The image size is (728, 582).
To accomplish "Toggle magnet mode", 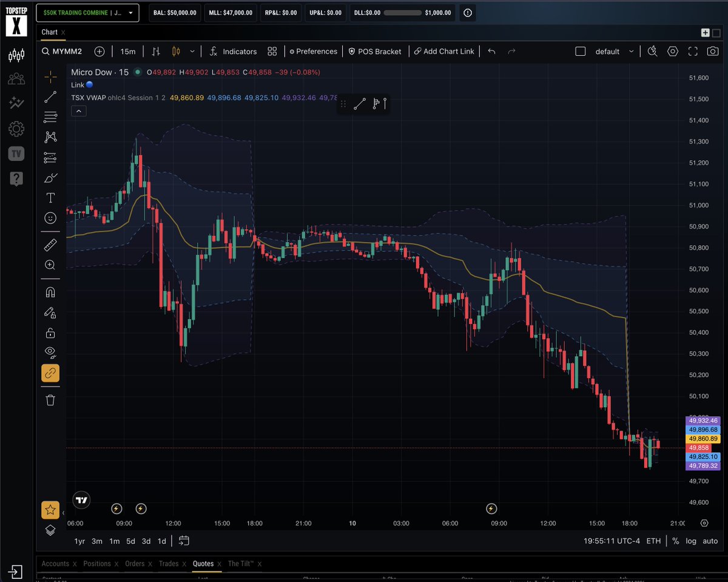I will [50, 292].
